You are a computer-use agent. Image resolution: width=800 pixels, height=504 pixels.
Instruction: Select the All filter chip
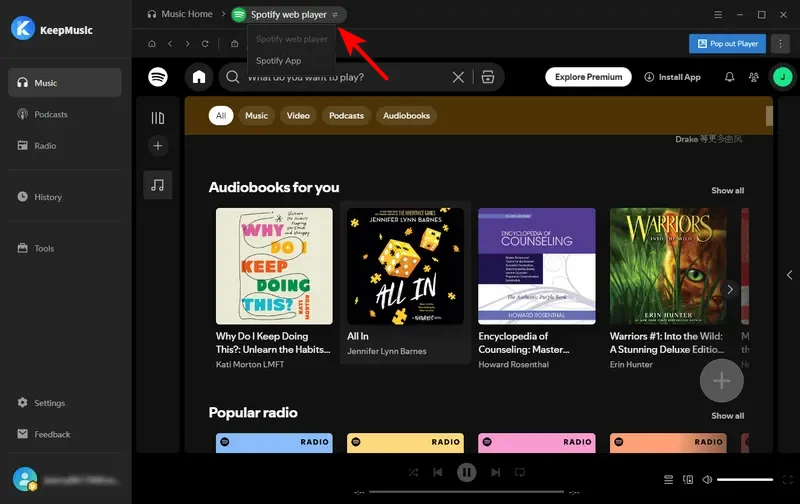click(x=221, y=116)
